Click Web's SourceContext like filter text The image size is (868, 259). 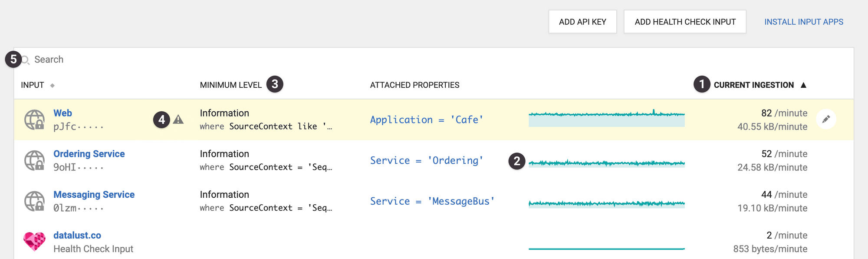(266, 126)
